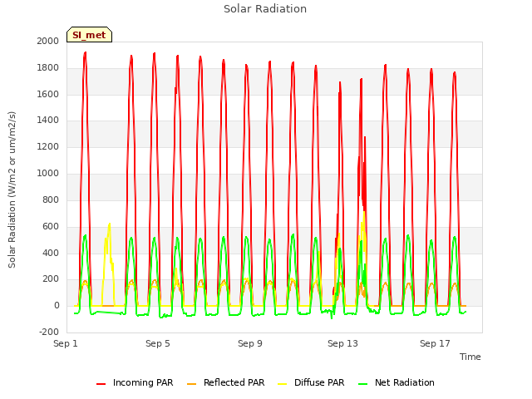The image size is (532, 399).
Task: Select the Sep 9 x-axis label
Action: click(x=250, y=343)
